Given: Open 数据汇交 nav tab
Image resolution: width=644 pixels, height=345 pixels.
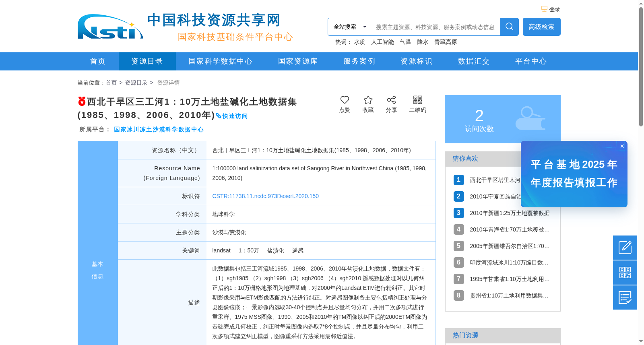Looking at the screenshot, I should (x=474, y=61).
